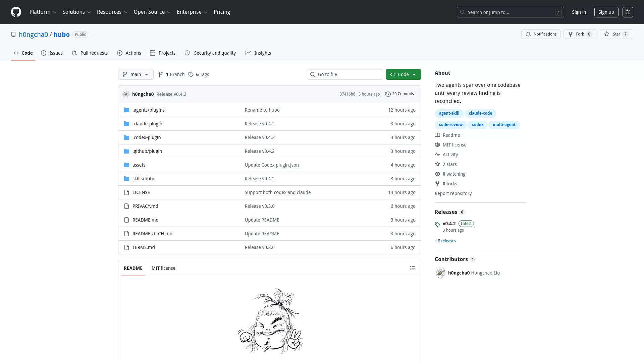This screenshot has height=362, width=644.
Task: Star the hubo repository
Action: click(616, 34)
